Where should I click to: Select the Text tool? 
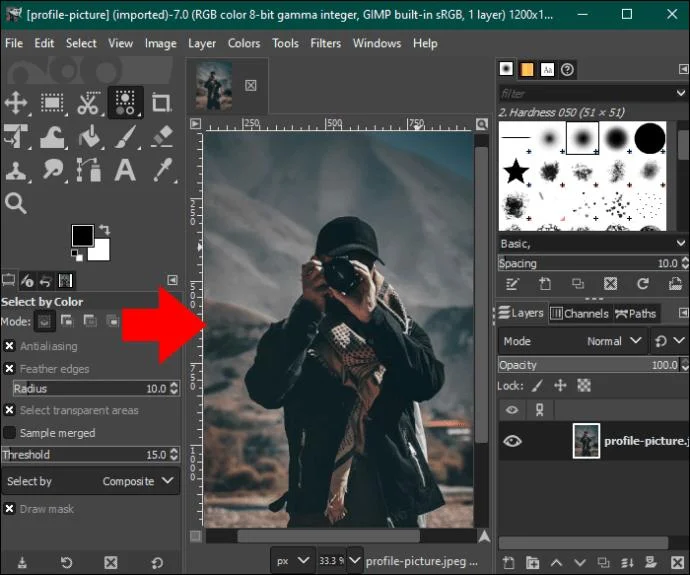tap(125, 170)
